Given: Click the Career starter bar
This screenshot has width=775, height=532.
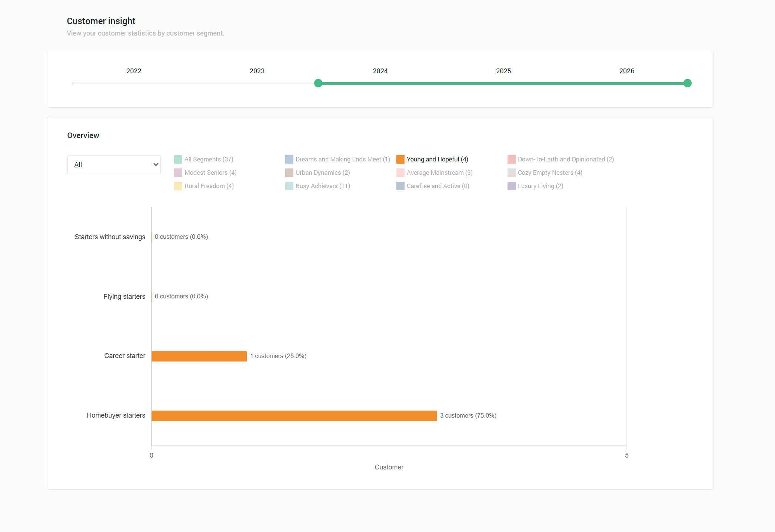Looking at the screenshot, I should (x=199, y=356).
